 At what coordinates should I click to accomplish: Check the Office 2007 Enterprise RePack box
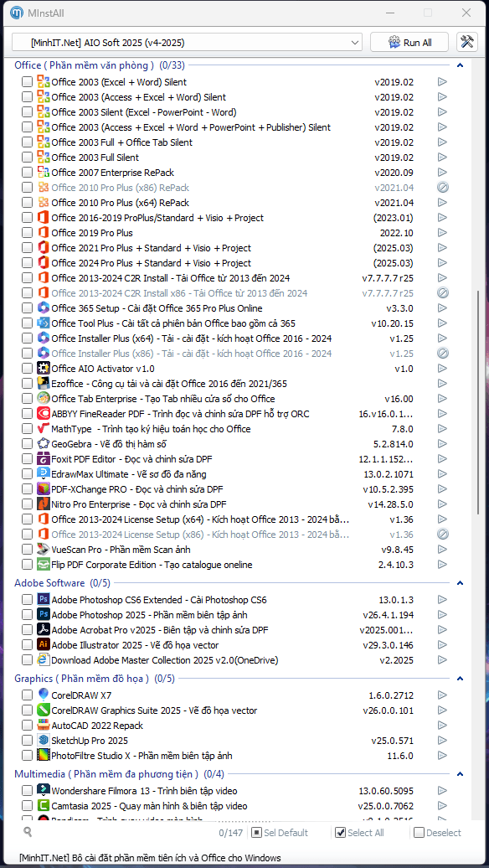[x=27, y=173]
